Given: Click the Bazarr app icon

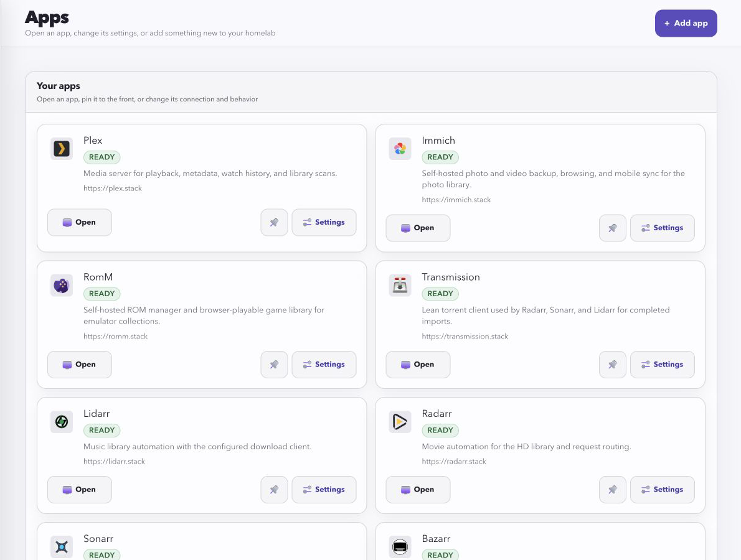Looking at the screenshot, I should [400, 547].
